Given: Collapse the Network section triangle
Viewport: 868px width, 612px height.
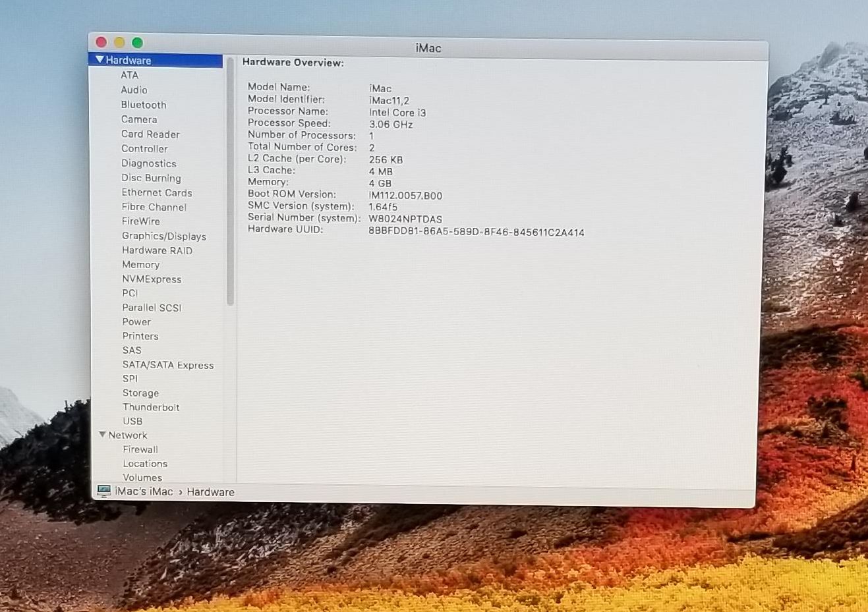Looking at the screenshot, I should pyautogui.click(x=102, y=435).
